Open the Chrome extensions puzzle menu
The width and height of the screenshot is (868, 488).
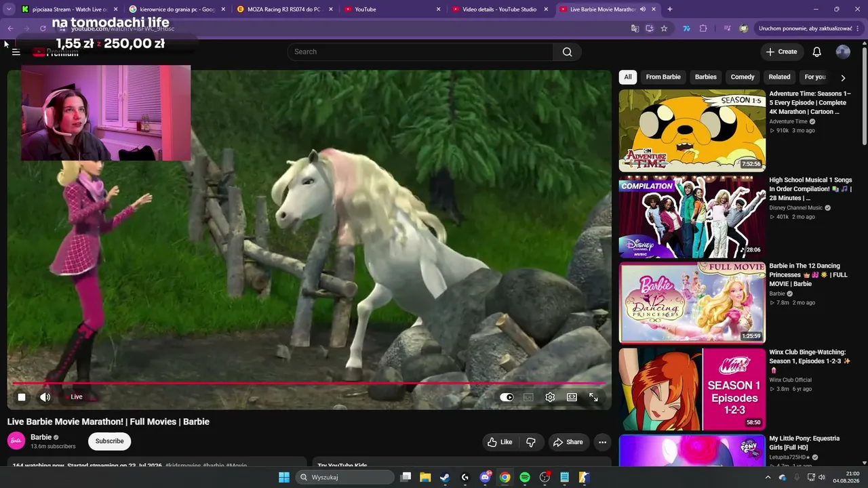point(703,28)
